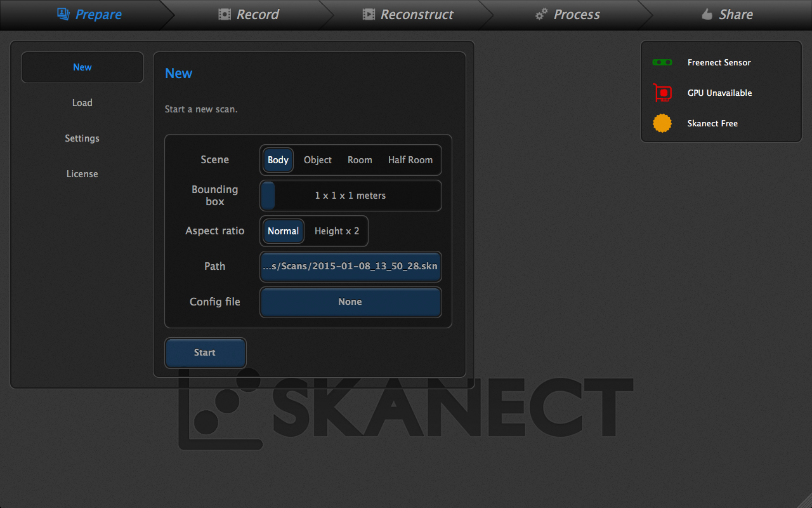
Task: Select Half Room scene option
Action: click(x=410, y=160)
